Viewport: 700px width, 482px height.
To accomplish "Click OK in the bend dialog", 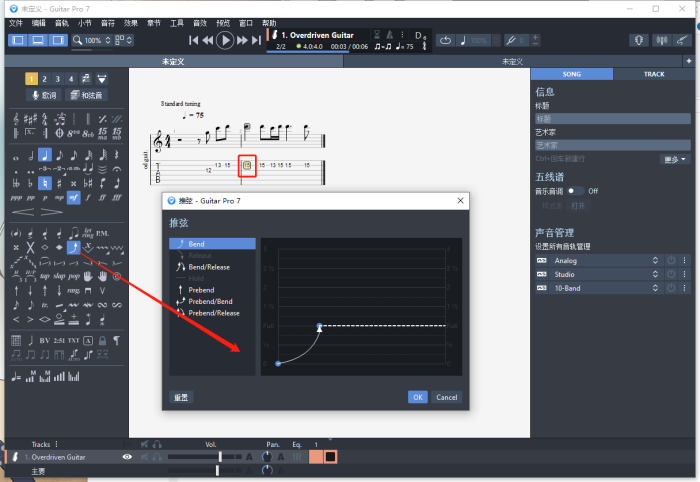I will click(x=418, y=397).
